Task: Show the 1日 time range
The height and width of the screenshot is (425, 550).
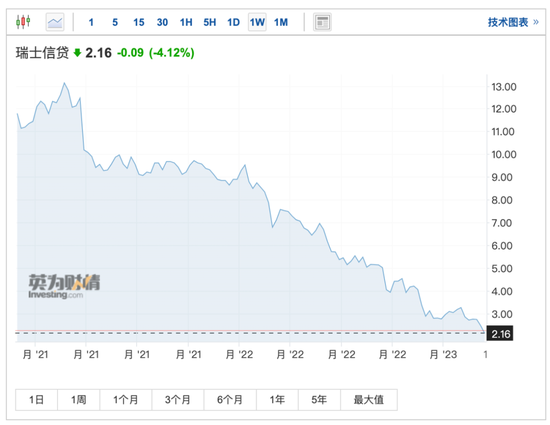Action: [x=36, y=399]
